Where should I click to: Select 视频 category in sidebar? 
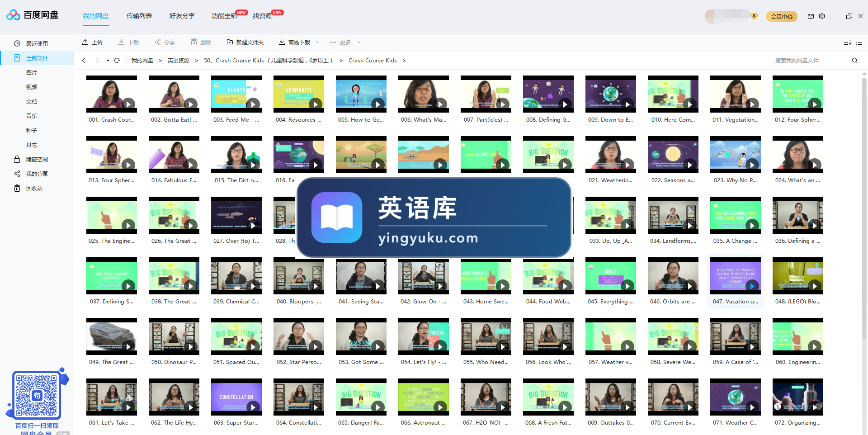pos(32,87)
